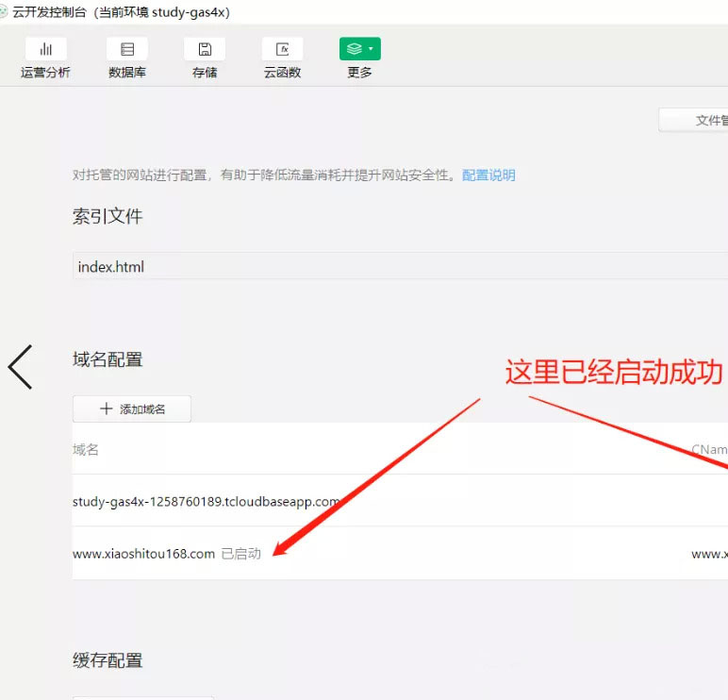Screen dimensions: 728x700
Task: Click the 云开发控制台 window title
Action: pyautogui.click(x=49, y=12)
